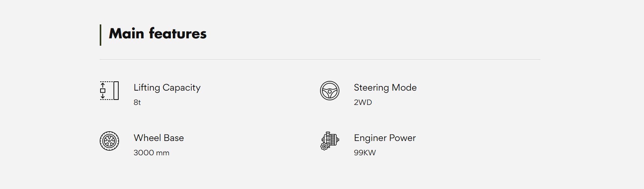Select the Wheel Base label
This screenshot has width=644, height=189.
158,138
